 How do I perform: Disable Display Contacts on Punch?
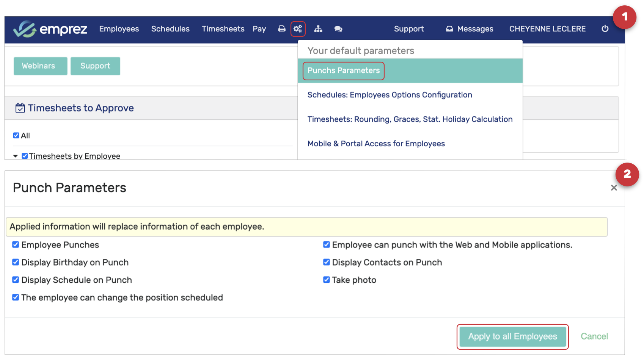coord(326,262)
